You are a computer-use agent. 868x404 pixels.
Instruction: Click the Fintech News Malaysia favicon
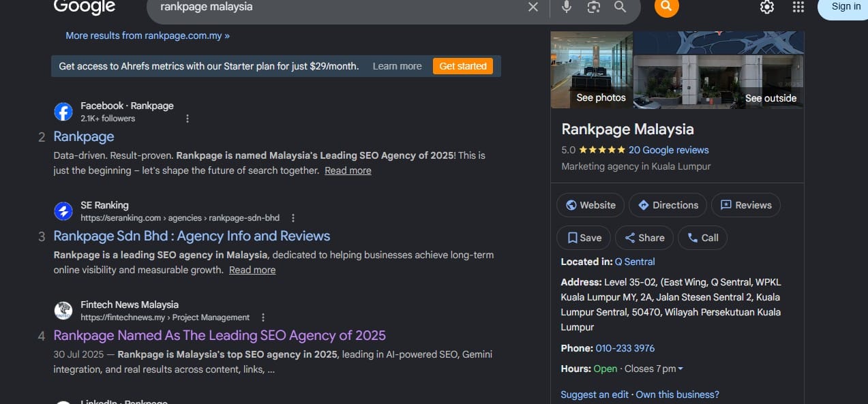coord(63,311)
